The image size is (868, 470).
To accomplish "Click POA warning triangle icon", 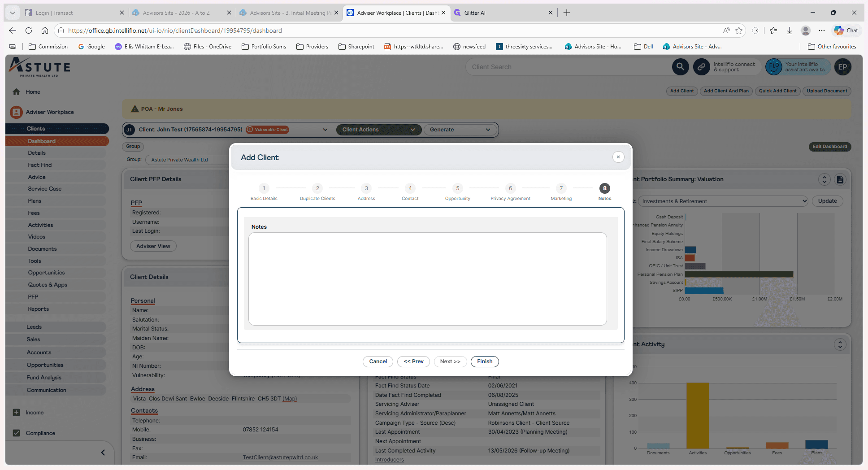I will point(135,109).
